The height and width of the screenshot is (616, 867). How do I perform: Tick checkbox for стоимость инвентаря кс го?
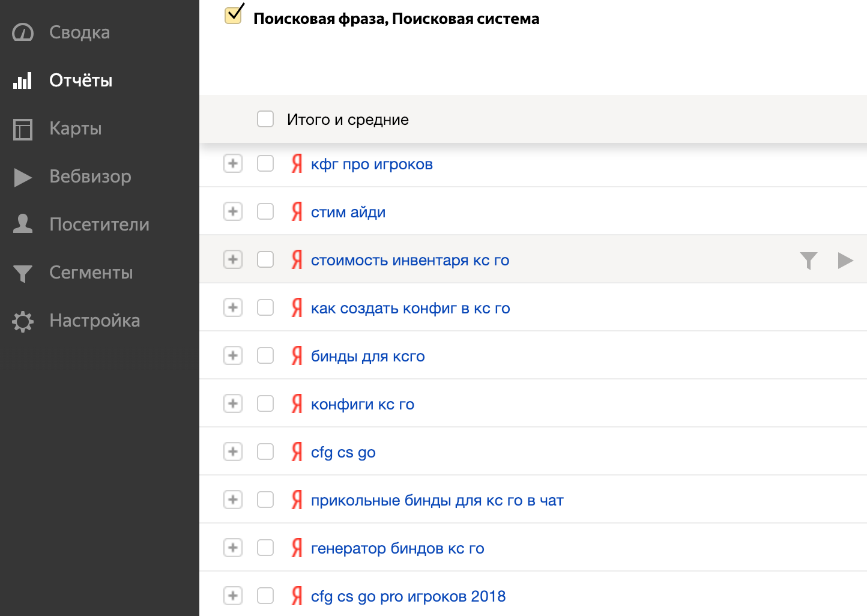click(265, 259)
